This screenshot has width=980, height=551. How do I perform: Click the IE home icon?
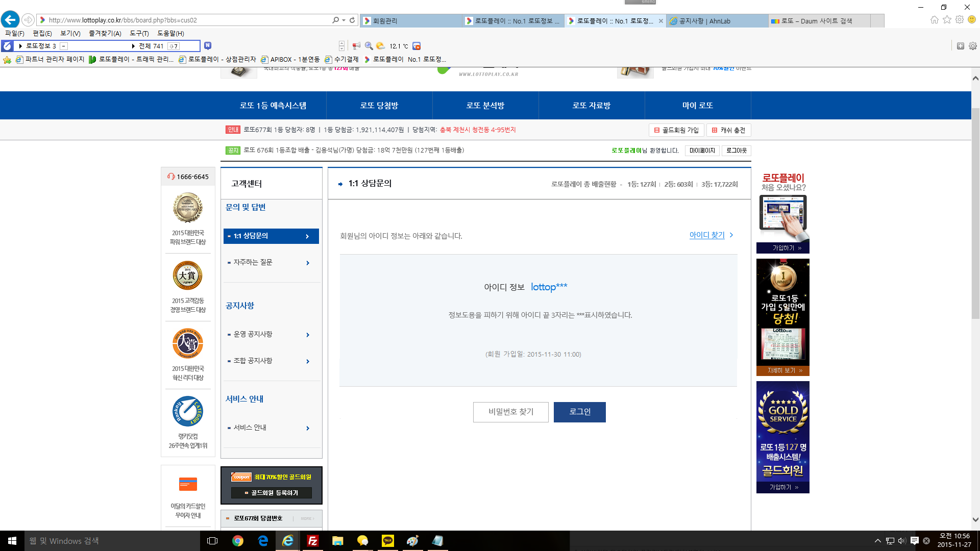(x=934, y=20)
